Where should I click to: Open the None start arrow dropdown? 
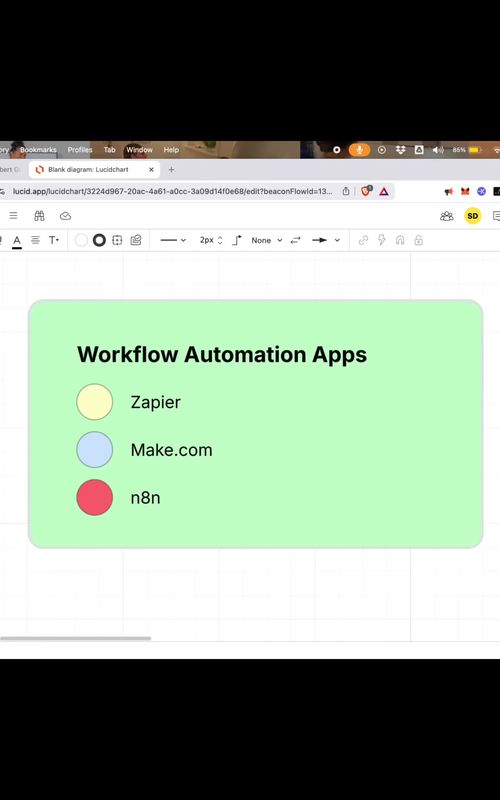(x=266, y=240)
